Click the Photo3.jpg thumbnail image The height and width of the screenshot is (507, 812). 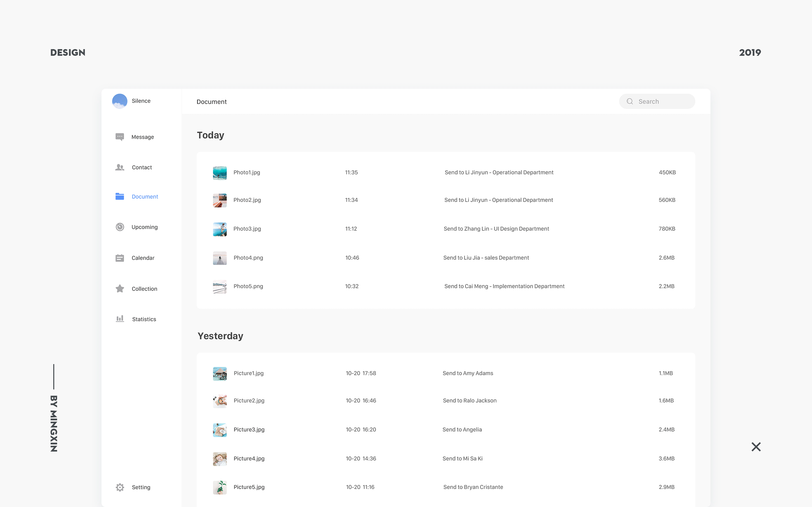coord(220,229)
